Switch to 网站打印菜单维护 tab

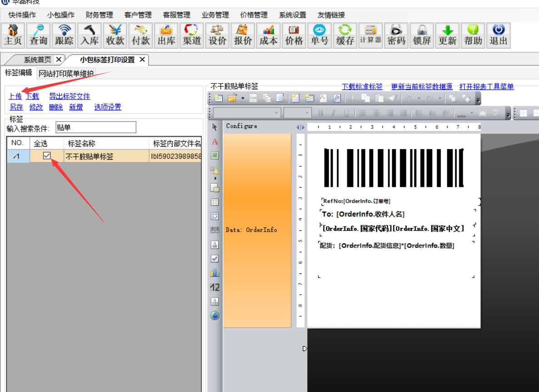coord(66,74)
